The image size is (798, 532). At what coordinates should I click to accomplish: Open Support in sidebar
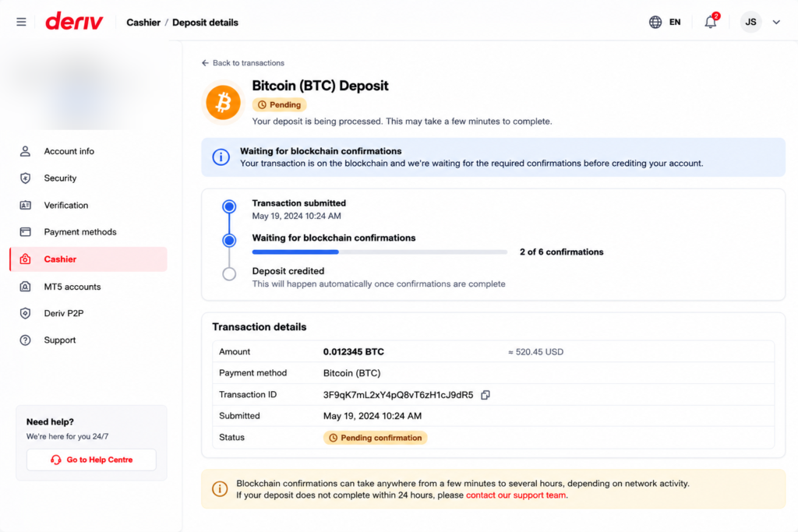tap(88, 340)
